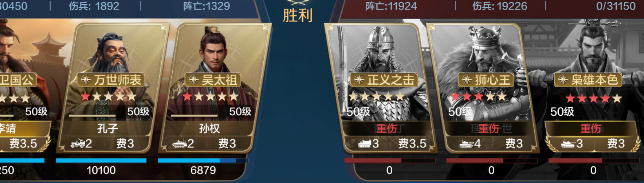Click emblem icon beside 狮心王 title
This screenshot has height=183, width=644.
pos(467,80)
